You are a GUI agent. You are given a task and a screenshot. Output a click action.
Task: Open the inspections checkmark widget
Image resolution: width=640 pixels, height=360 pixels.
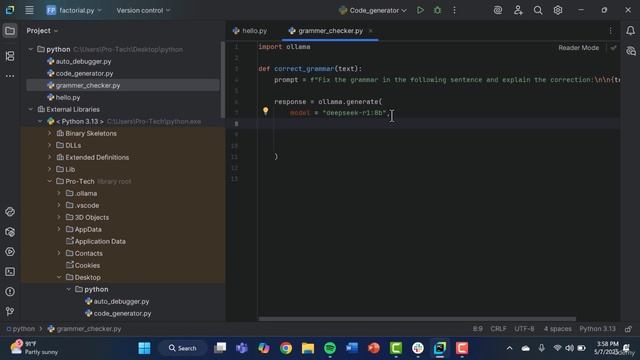click(613, 48)
